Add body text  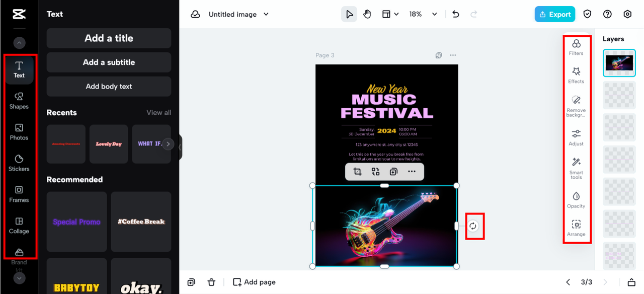tap(109, 87)
